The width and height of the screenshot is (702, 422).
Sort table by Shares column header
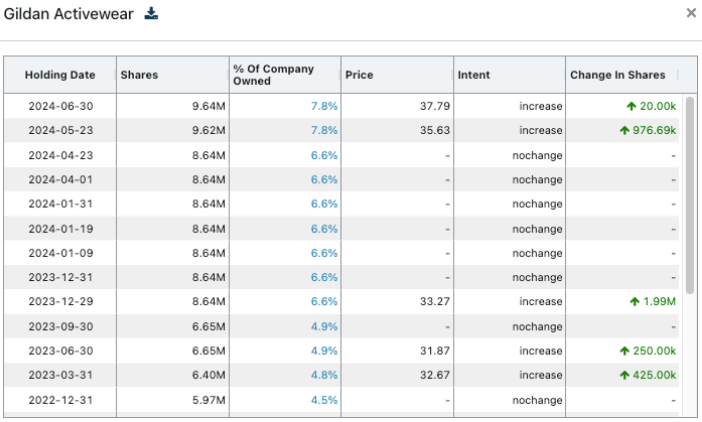[x=139, y=75]
